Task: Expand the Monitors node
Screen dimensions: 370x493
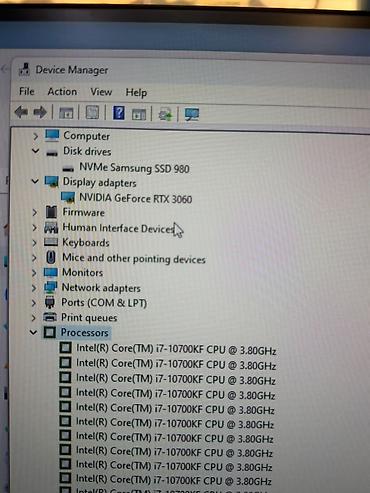Action: 34,272
